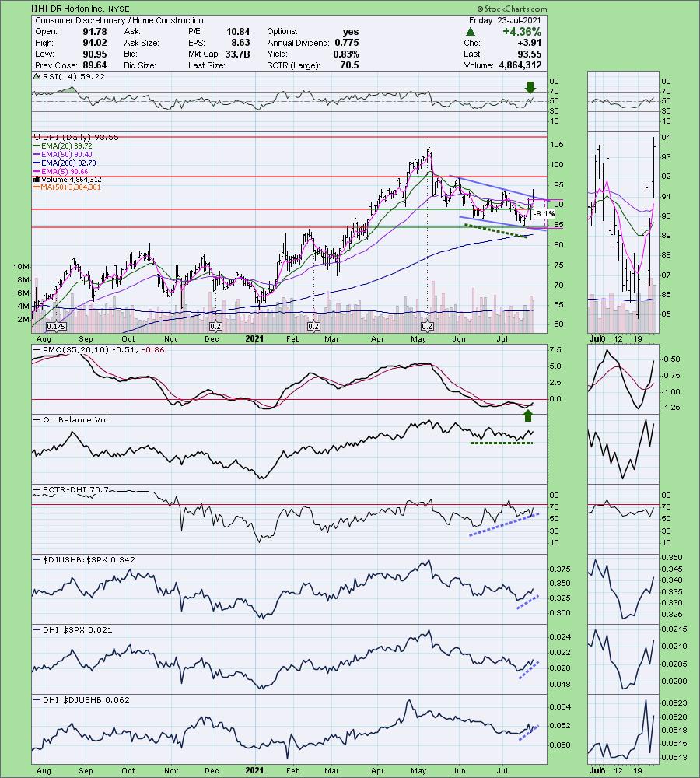Click the green up-triangle beside +4.36%
The width and height of the screenshot is (700, 778).
(471, 32)
